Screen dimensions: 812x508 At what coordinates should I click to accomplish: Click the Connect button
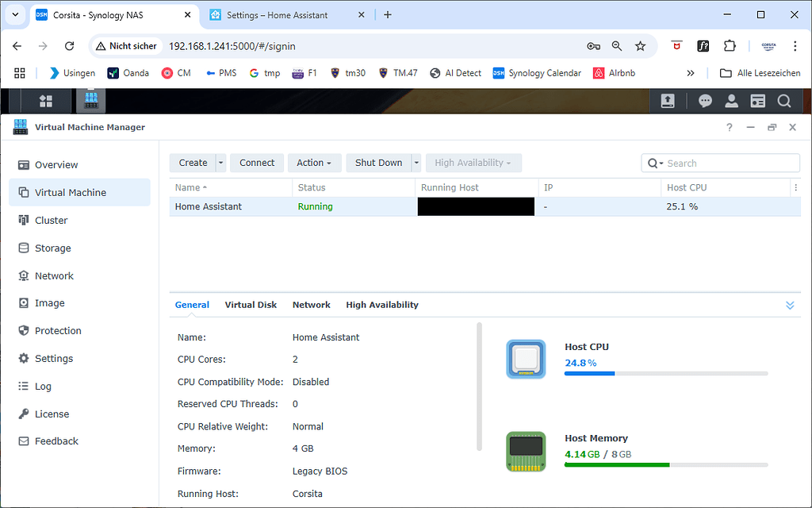pyautogui.click(x=257, y=163)
